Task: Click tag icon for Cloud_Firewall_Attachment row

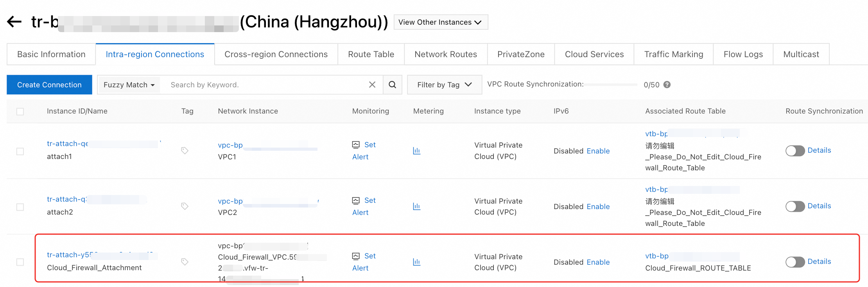Action: (185, 262)
